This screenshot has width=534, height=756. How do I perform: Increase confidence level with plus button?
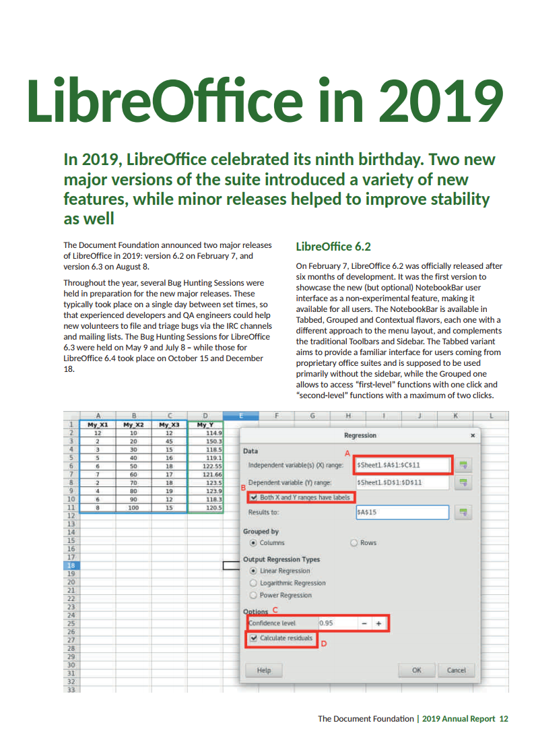[x=378, y=623]
